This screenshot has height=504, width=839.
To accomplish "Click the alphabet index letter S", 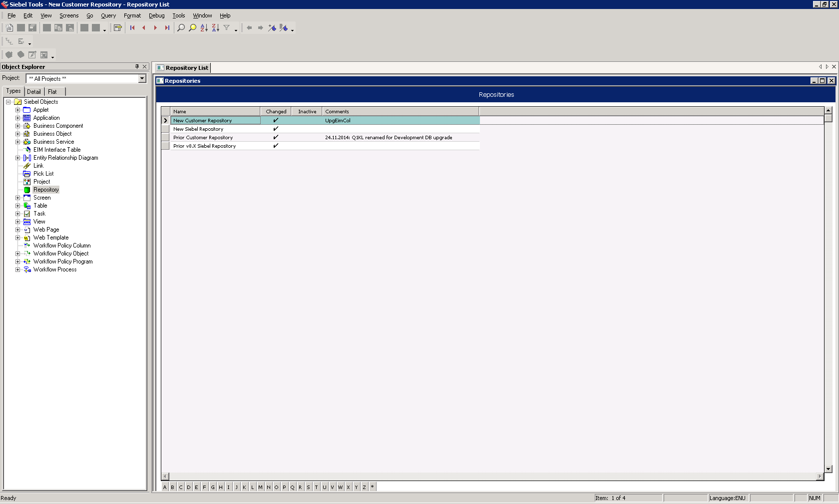I will 308,487.
